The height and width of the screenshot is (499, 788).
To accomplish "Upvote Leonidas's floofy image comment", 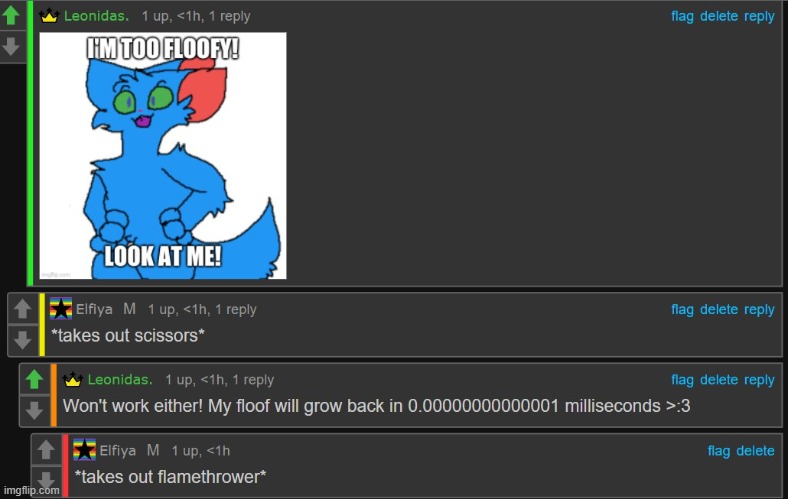I will click(12, 16).
